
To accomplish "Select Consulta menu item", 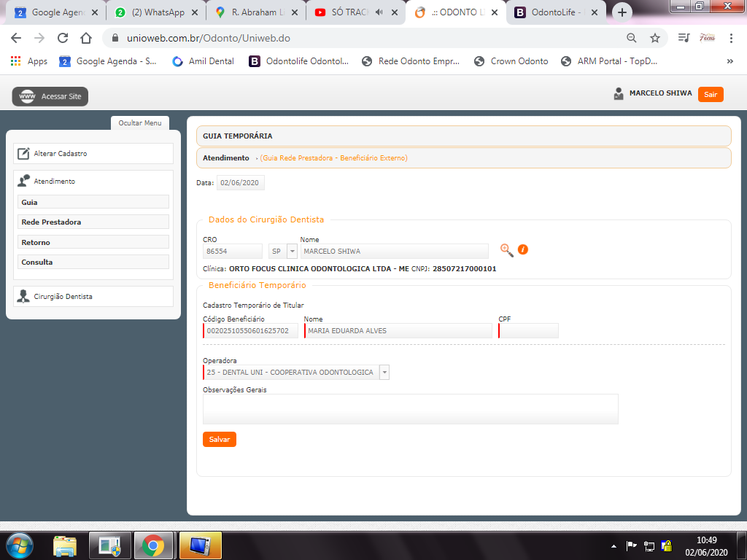I will (x=93, y=262).
